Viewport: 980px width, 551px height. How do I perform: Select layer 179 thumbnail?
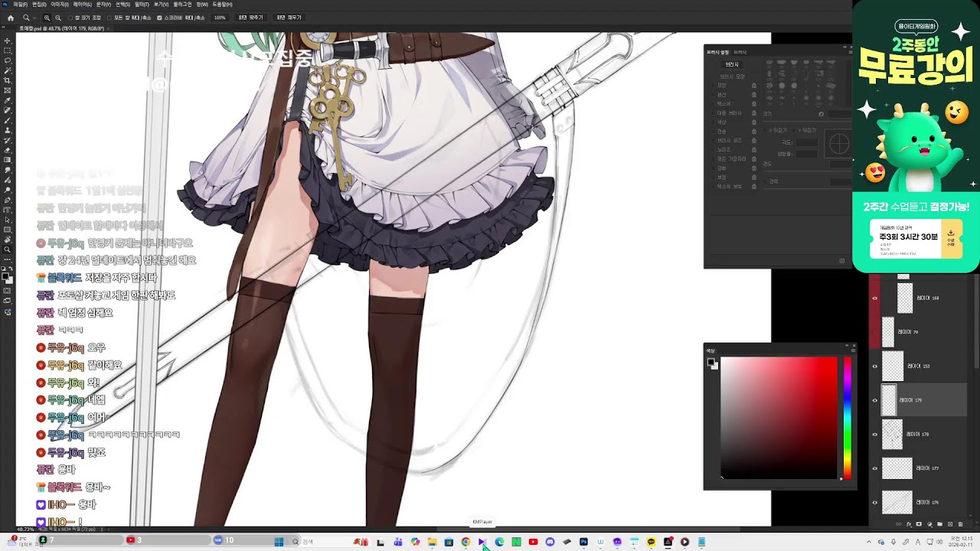coord(889,400)
